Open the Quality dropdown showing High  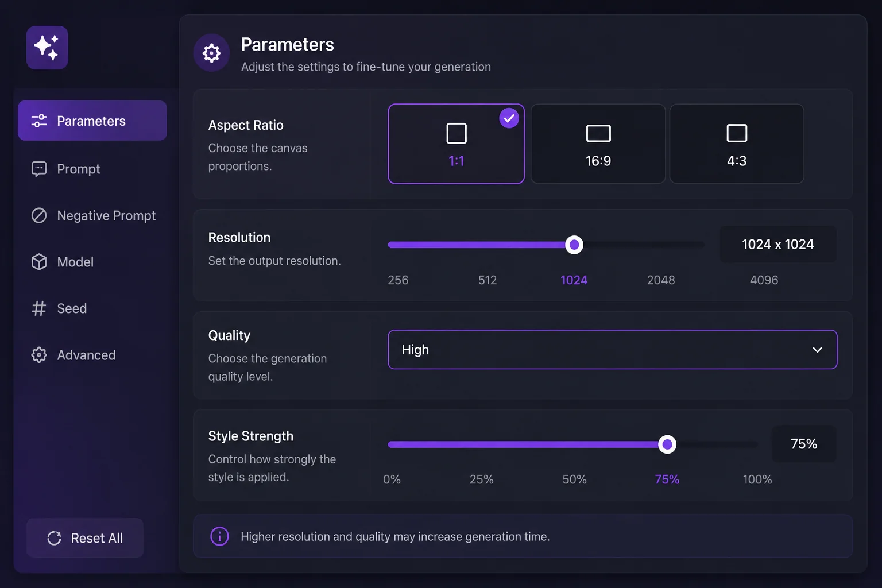613,350
